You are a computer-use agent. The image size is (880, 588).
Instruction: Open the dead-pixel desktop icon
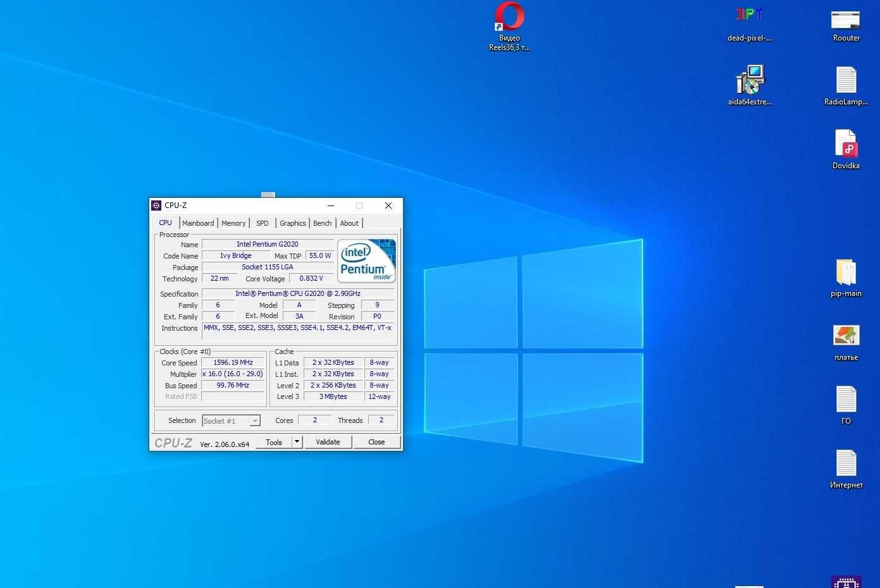(x=750, y=15)
